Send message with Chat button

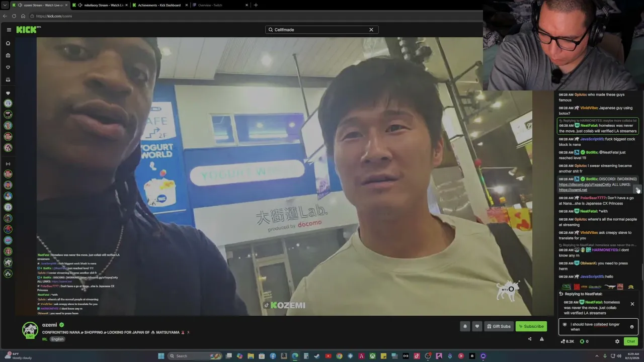pyautogui.click(x=630, y=341)
